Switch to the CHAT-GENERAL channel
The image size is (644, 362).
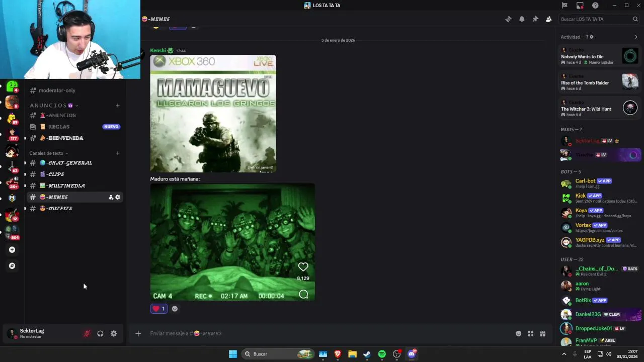(x=74, y=163)
